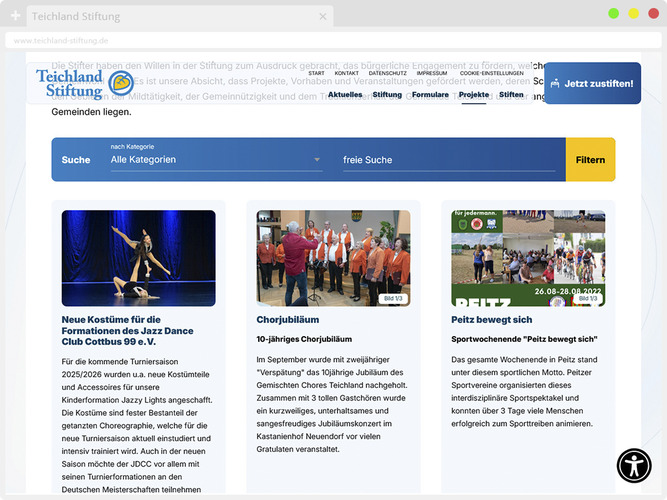Open COOKIE-EINSTELLUNGEN
667x500 pixels.
(491, 73)
